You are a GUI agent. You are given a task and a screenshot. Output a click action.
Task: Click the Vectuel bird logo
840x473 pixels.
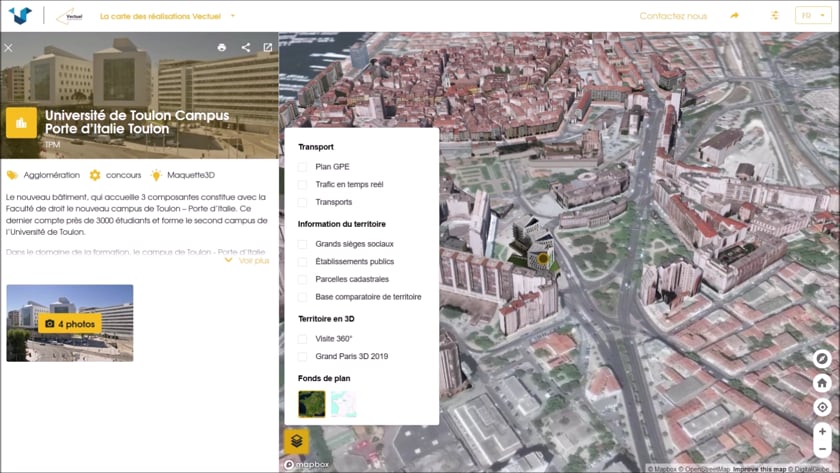(20, 16)
